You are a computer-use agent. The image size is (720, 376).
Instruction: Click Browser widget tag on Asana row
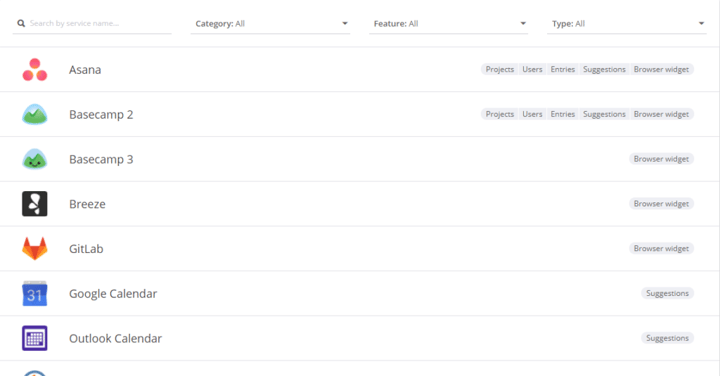point(661,69)
